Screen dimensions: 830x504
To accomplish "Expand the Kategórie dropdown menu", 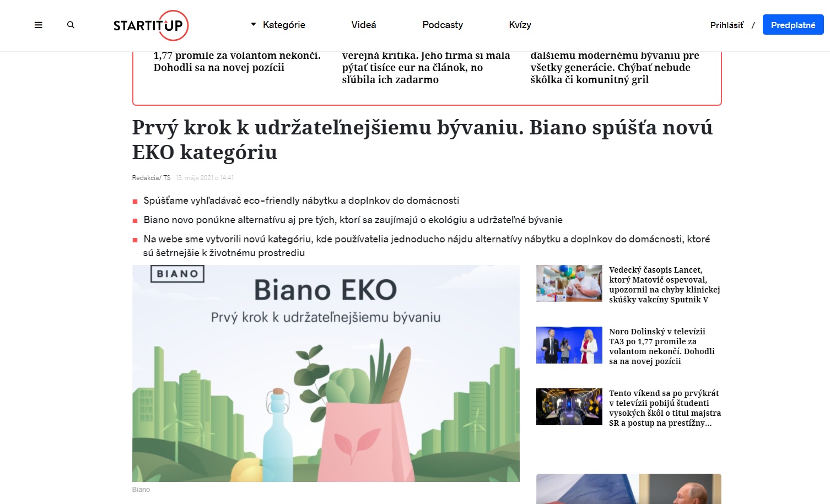I will coord(278,25).
